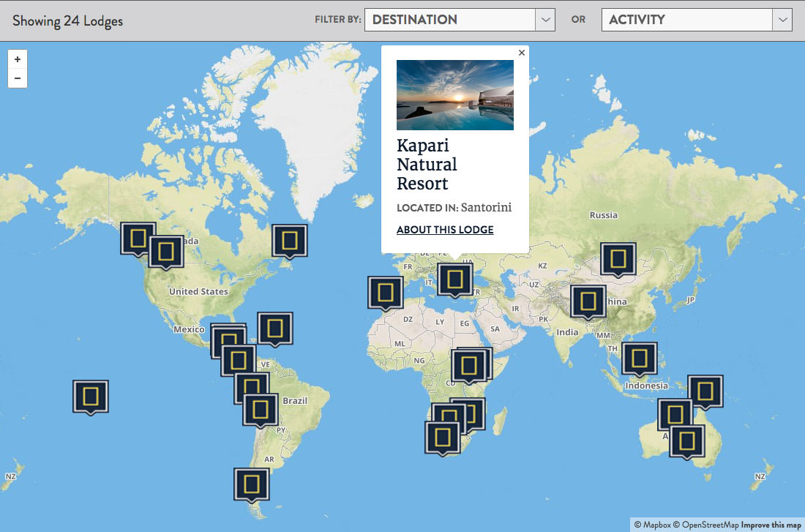This screenshot has height=532, width=805.
Task: Select the lodge marker in Mongolia
Action: coord(618,260)
